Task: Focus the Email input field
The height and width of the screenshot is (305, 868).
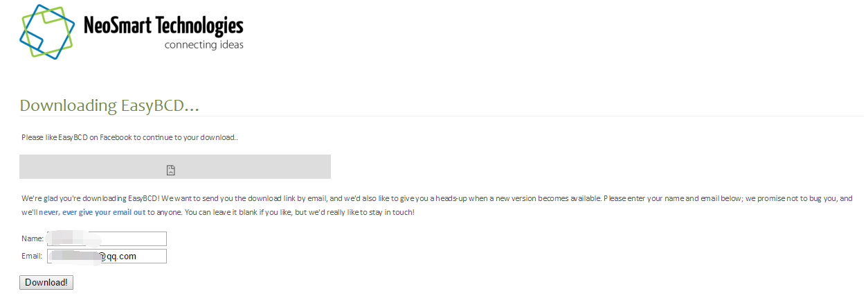Action: (106, 256)
